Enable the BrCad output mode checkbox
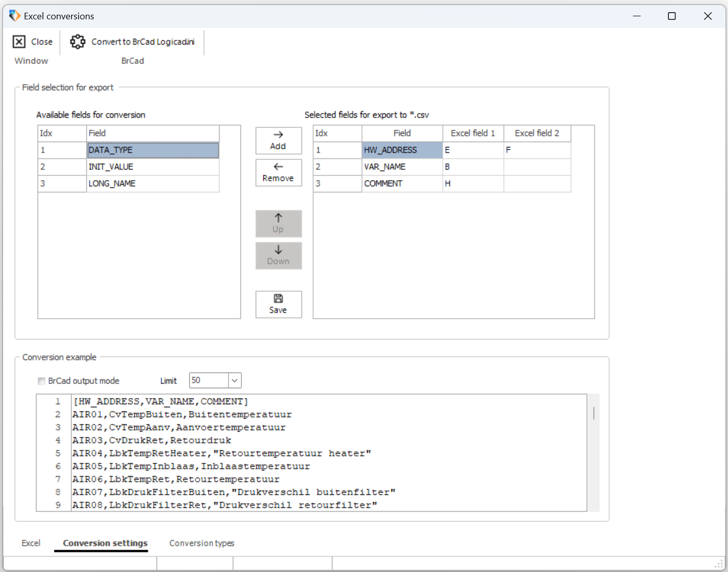The width and height of the screenshot is (728, 572). point(42,381)
